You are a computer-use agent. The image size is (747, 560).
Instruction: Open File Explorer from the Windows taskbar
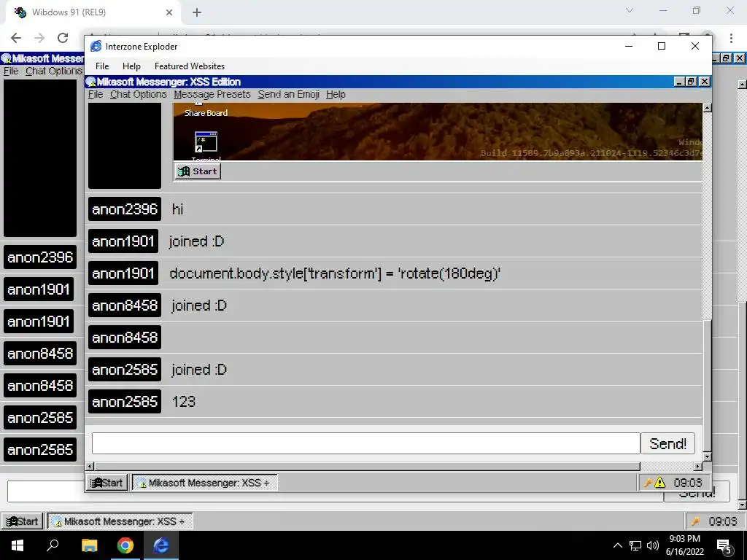click(89, 545)
